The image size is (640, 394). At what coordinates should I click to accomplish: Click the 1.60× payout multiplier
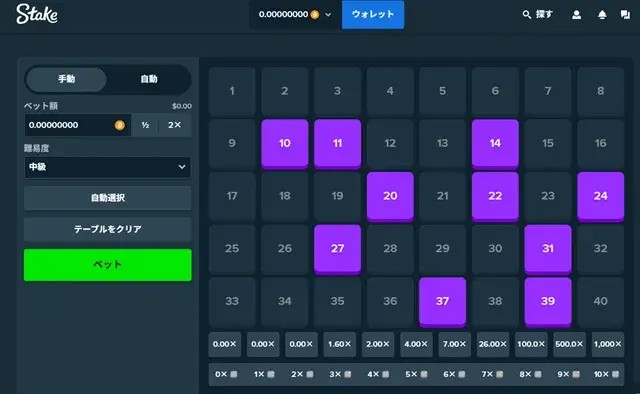coord(340,344)
